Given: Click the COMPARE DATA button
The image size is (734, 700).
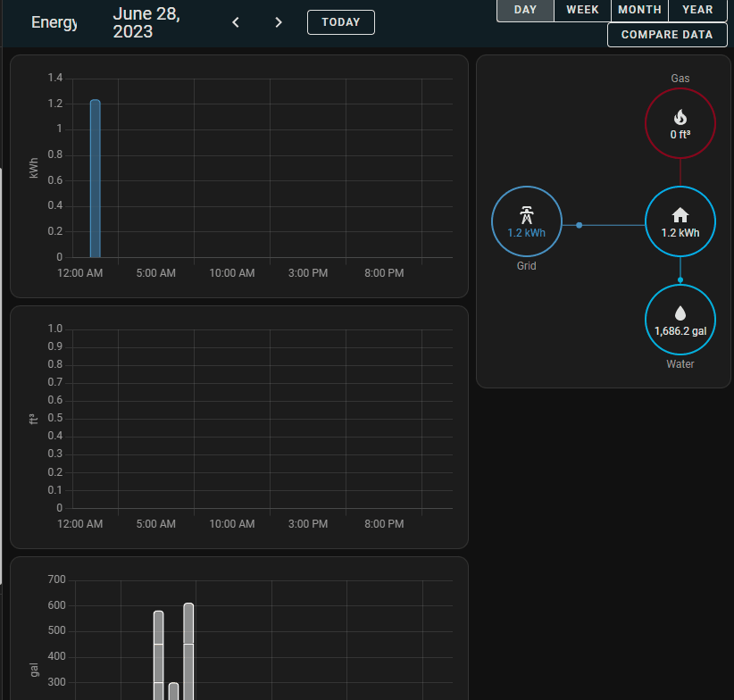Looking at the screenshot, I should (667, 35).
